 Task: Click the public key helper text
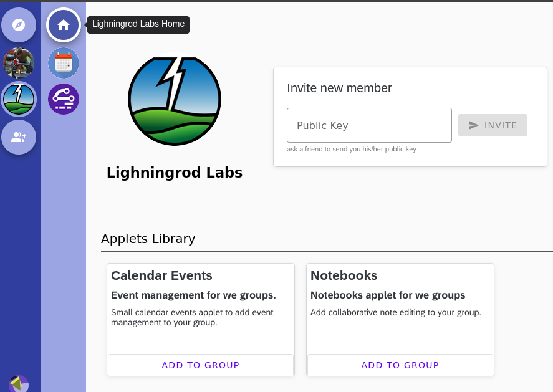pyautogui.click(x=352, y=149)
